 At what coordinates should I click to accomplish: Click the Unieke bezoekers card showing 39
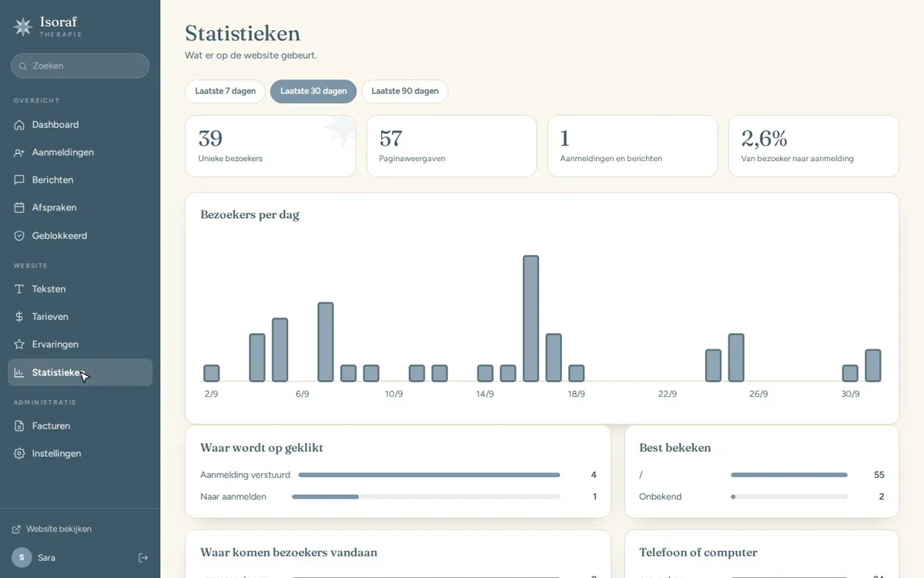pos(270,146)
